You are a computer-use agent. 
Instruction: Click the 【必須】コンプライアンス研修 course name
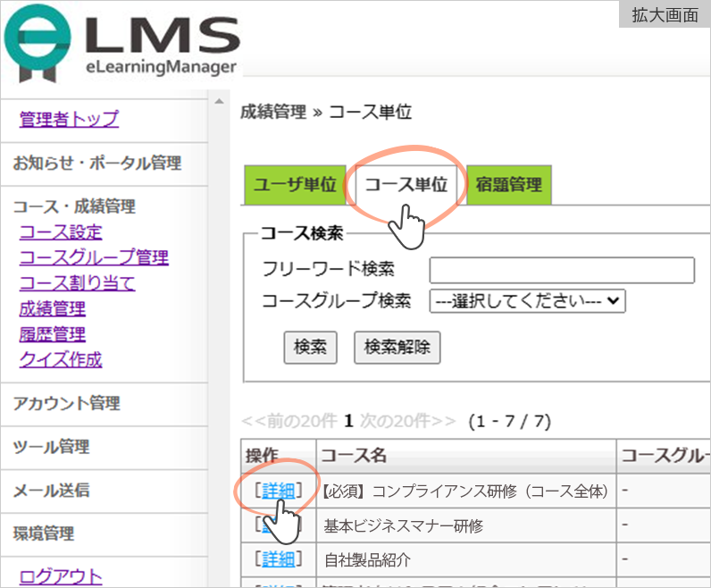(464, 491)
